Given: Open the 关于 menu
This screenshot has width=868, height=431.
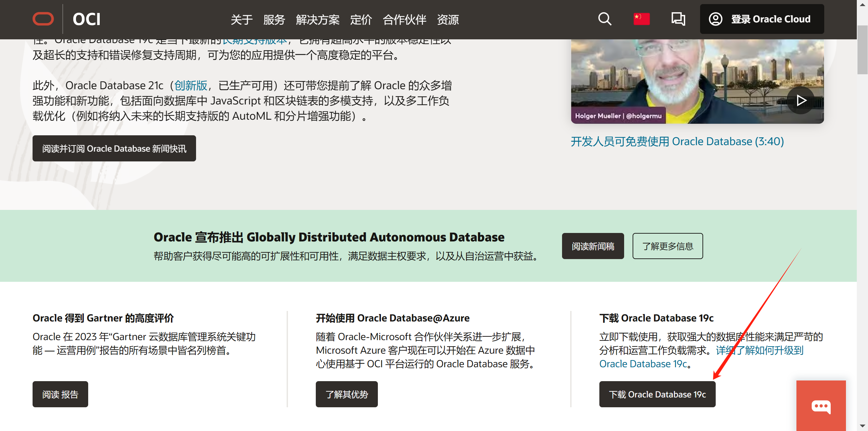Looking at the screenshot, I should [242, 20].
